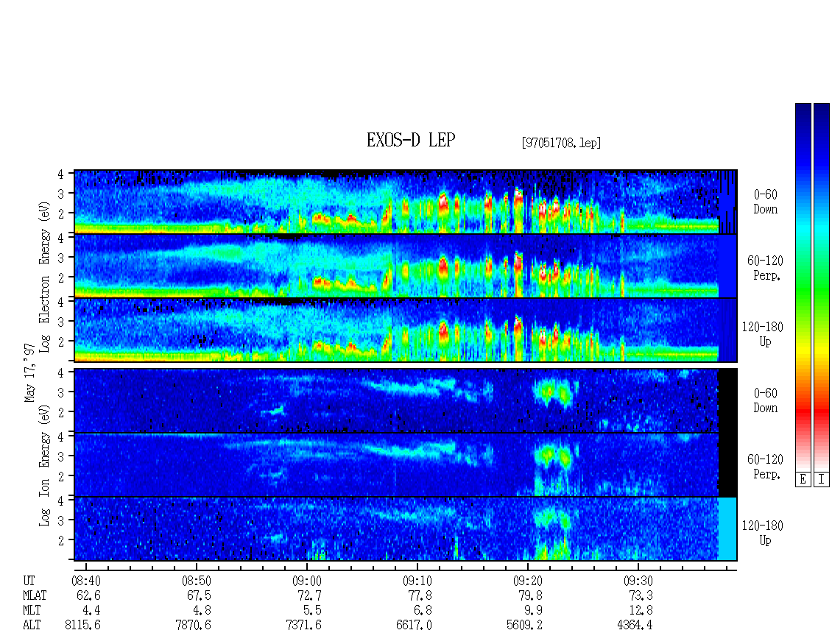
Task: Click the MLT value 4.4
Action: tap(91, 611)
